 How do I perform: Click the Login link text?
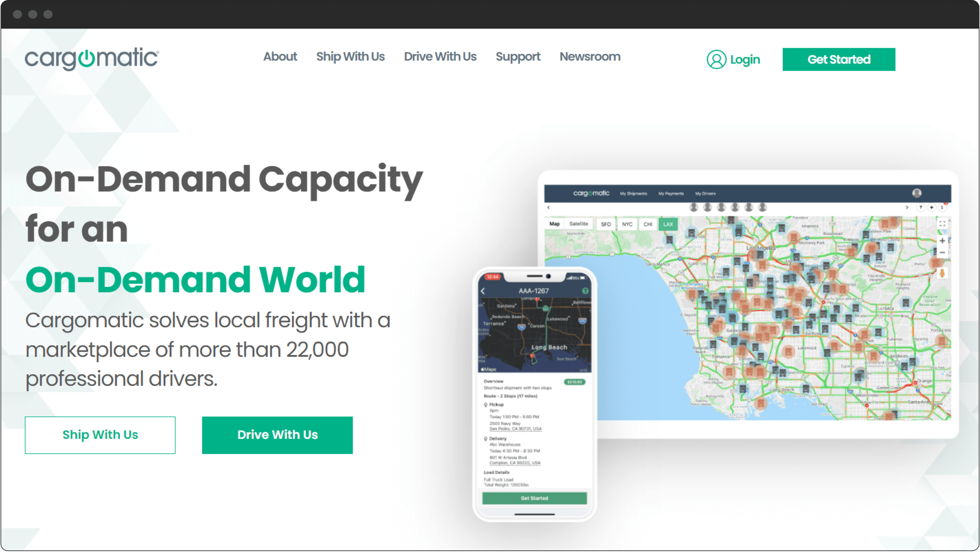tap(745, 60)
